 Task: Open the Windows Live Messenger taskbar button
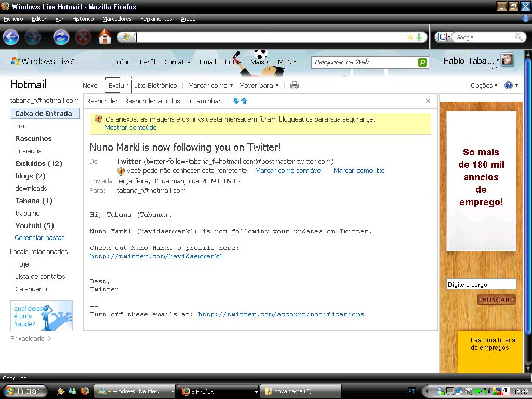135,391
